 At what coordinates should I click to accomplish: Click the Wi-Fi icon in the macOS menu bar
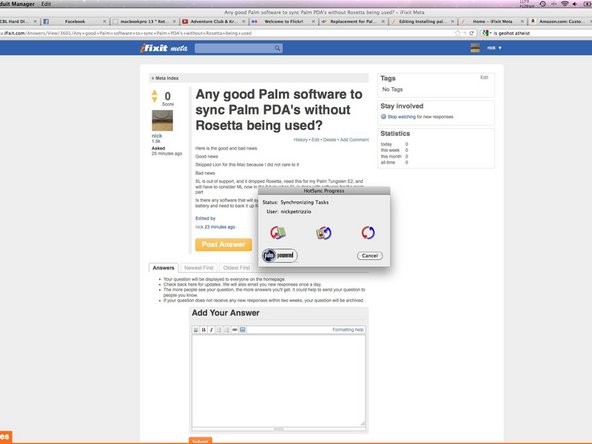click(564, 4)
